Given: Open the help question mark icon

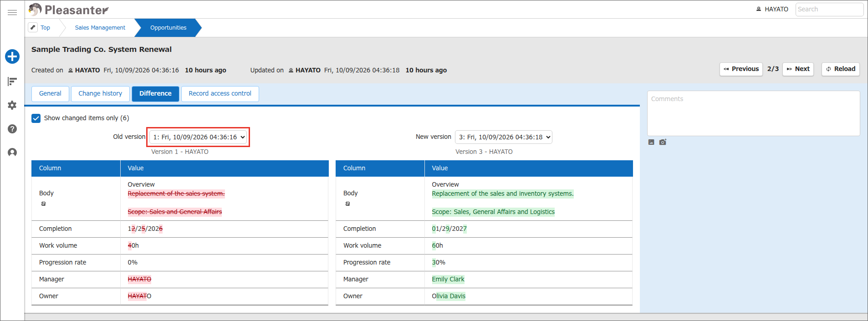Looking at the screenshot, I should (12, 129).
